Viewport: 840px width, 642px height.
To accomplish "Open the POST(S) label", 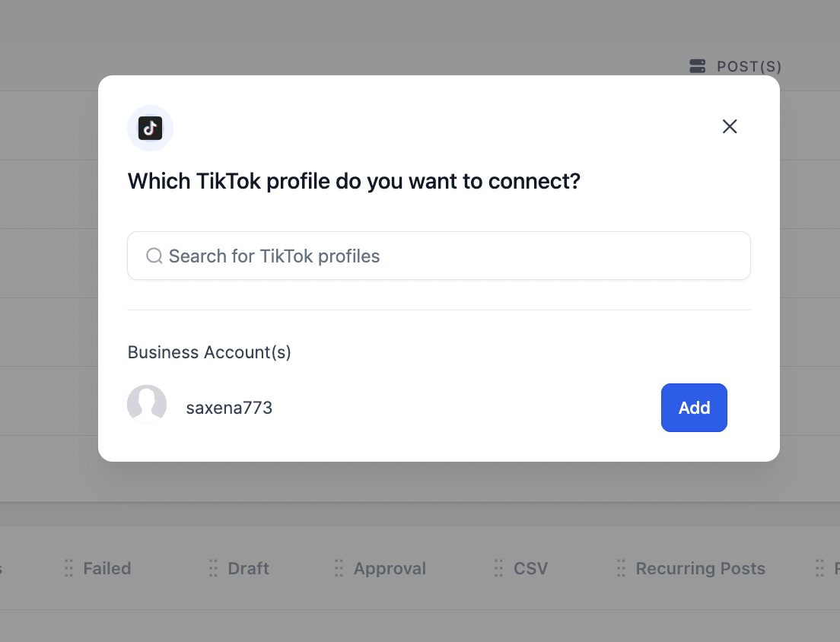I will pos(749,66).
